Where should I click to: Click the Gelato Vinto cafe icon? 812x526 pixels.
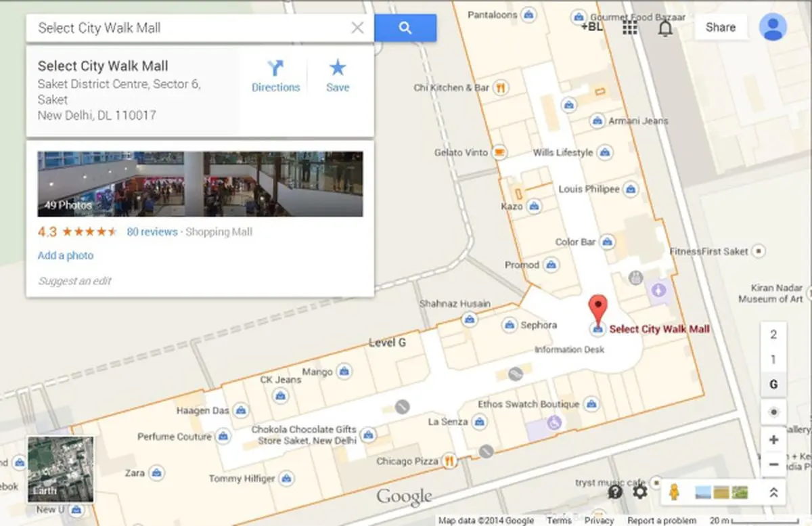click(500, 152)
